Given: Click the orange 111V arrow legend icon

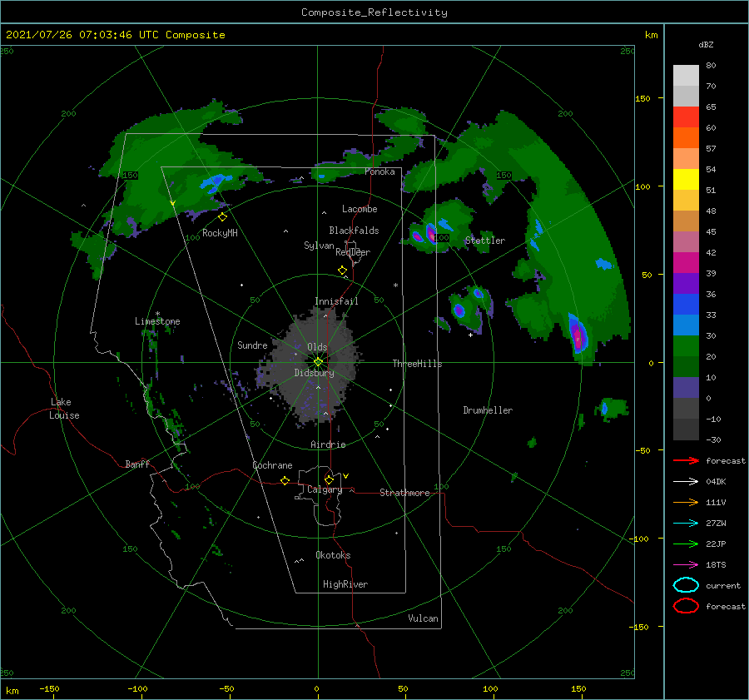Looking at the screenshot, I should [686, 502].
